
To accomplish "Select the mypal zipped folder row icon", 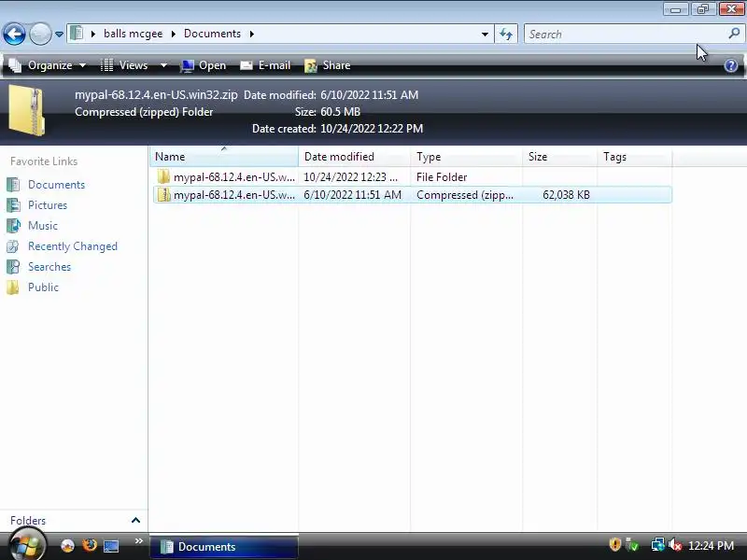I will pyautogui.click(x=163, y=195).
